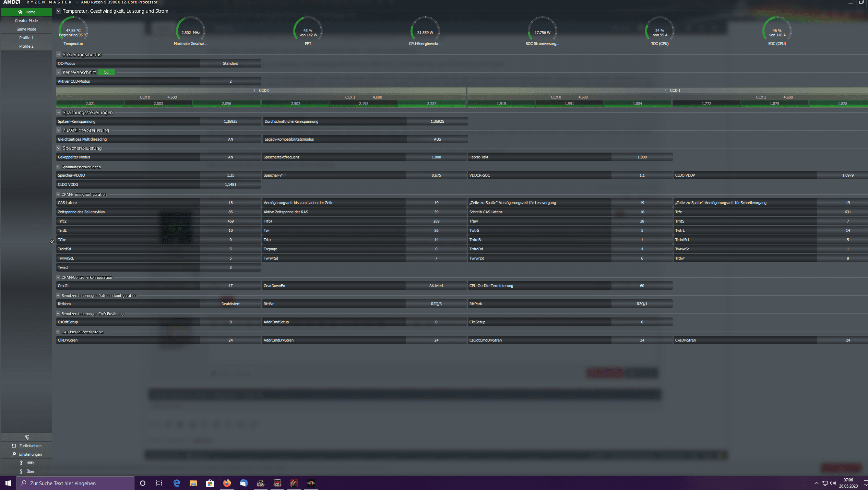Click the Zurücksetzen button
Image resolution: width=868 pixels, height=490 pixels.
click(26, 446)
